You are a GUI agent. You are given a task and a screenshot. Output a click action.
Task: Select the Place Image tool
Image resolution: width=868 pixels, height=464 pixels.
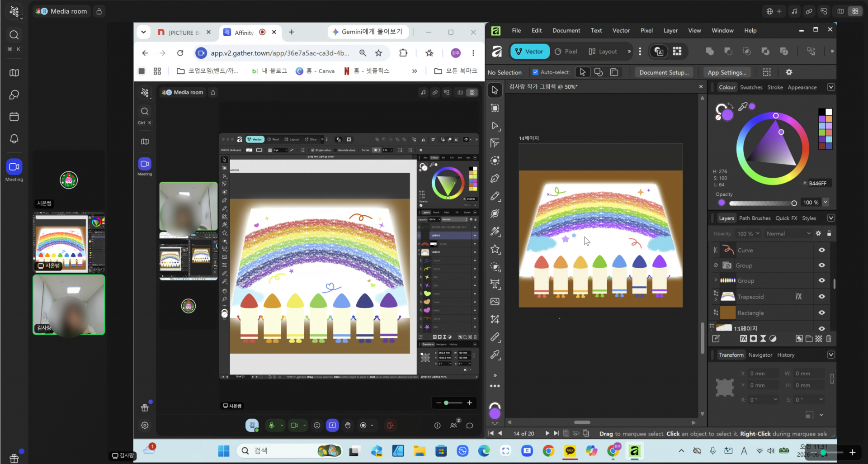click(495, 302)
